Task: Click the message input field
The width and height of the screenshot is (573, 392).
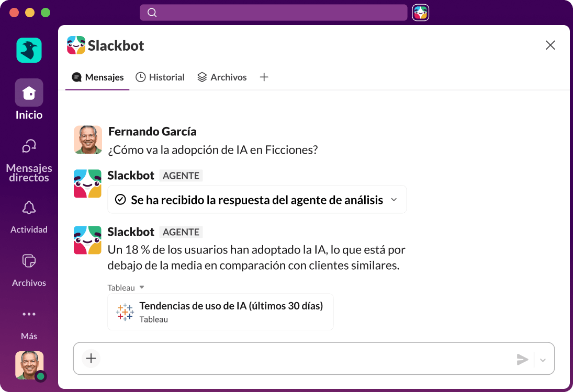Action: click(x=304, y=359)
